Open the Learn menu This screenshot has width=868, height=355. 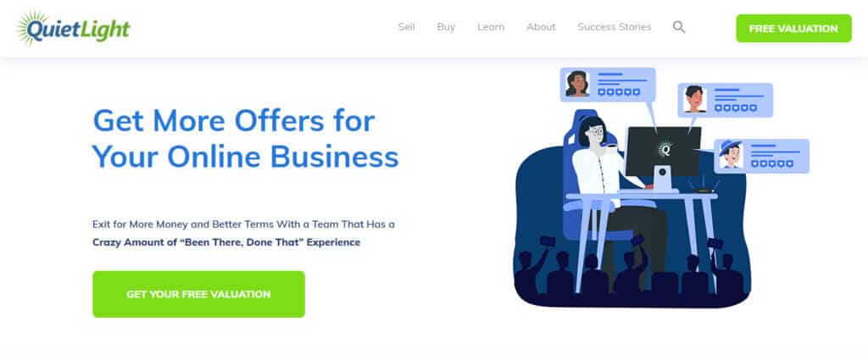click(491, 27)
